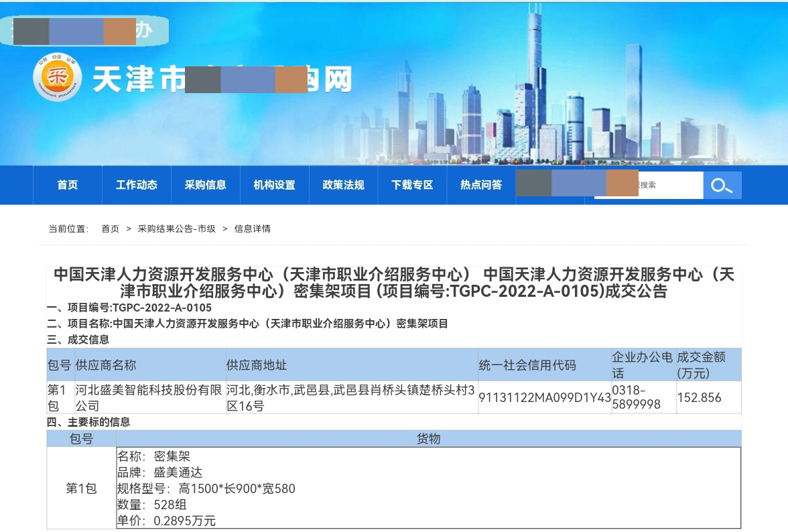This screenshot has height=532, width=788.
Task: Open the 首页 navigation menu item
Action: click(x=68, y=185)
